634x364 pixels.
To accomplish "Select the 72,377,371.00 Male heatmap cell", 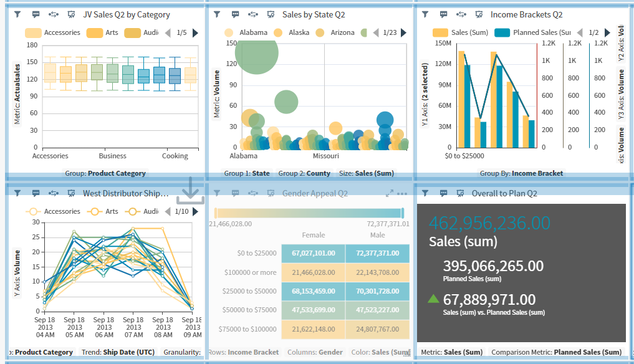I will coord(378,253).
